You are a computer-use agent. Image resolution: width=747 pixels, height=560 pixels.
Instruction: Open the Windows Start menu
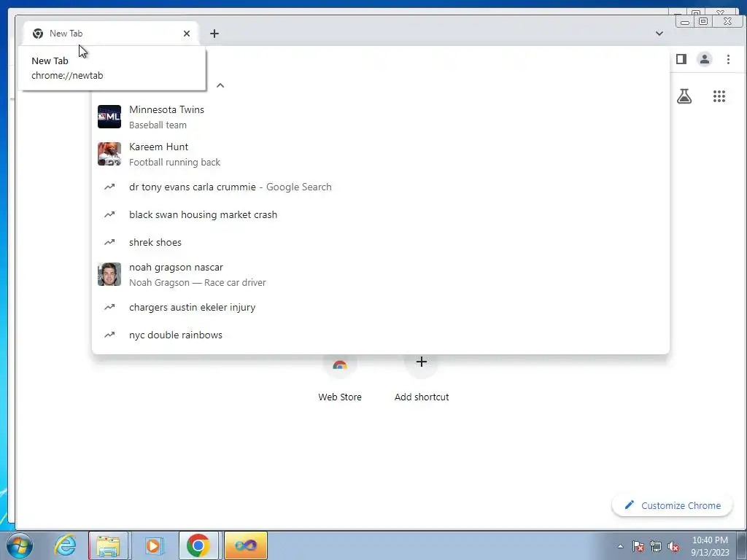19,545
